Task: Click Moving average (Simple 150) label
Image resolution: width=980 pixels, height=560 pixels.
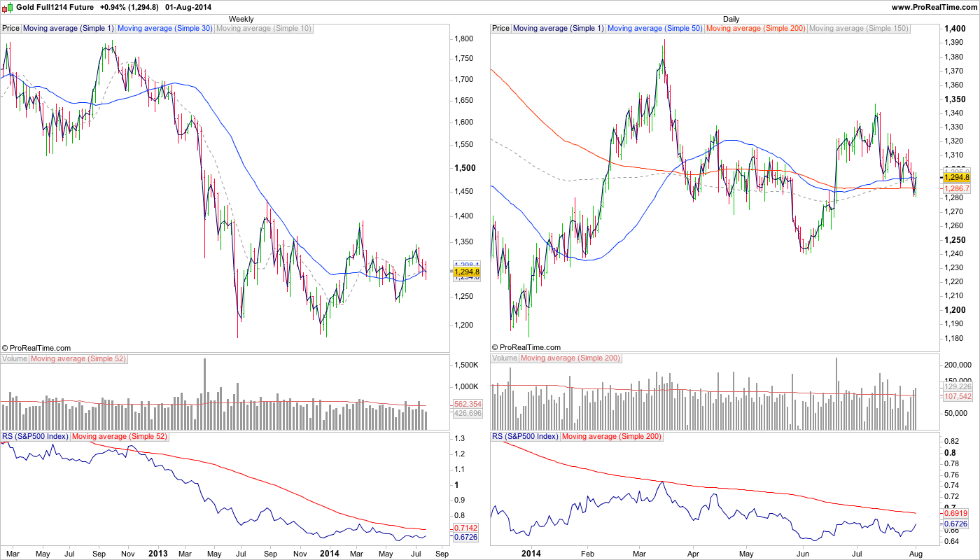Action: tap(859, 29)
